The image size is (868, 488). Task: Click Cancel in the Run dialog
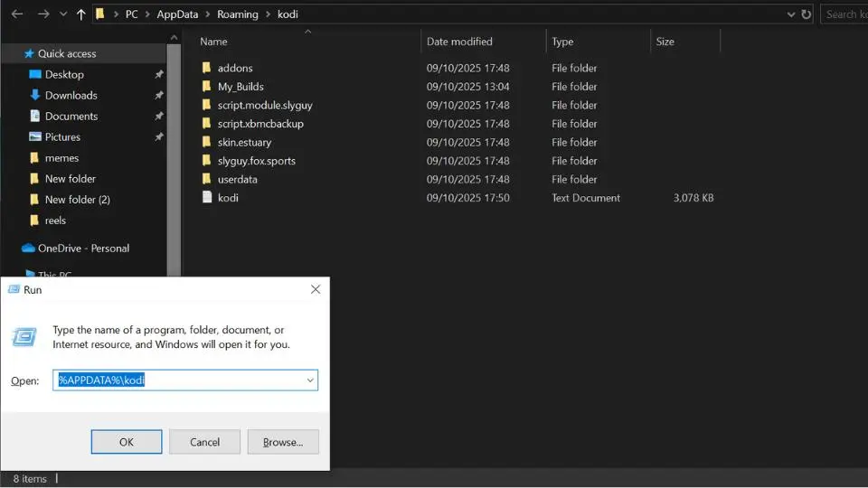205,442
